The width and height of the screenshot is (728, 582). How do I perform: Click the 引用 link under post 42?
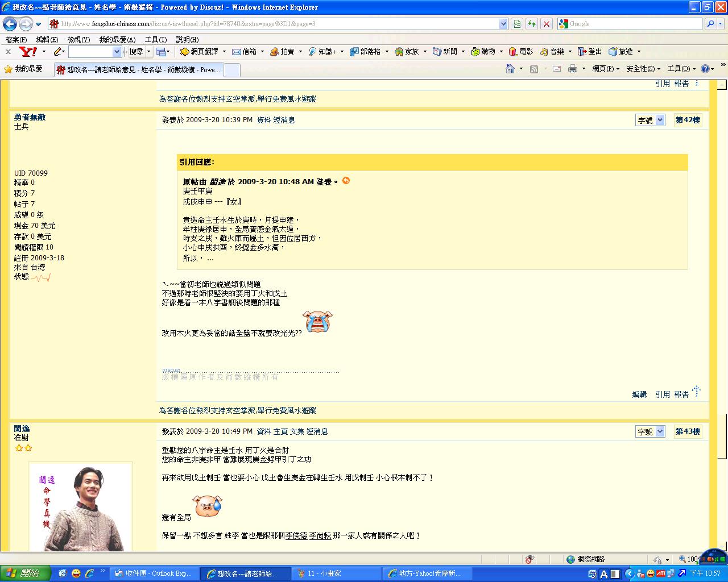662,394
